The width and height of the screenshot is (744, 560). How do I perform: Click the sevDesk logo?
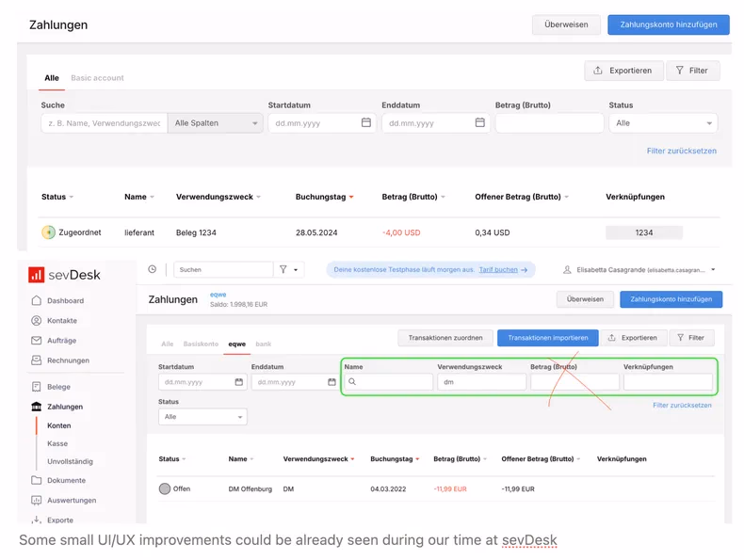(65, 275)
